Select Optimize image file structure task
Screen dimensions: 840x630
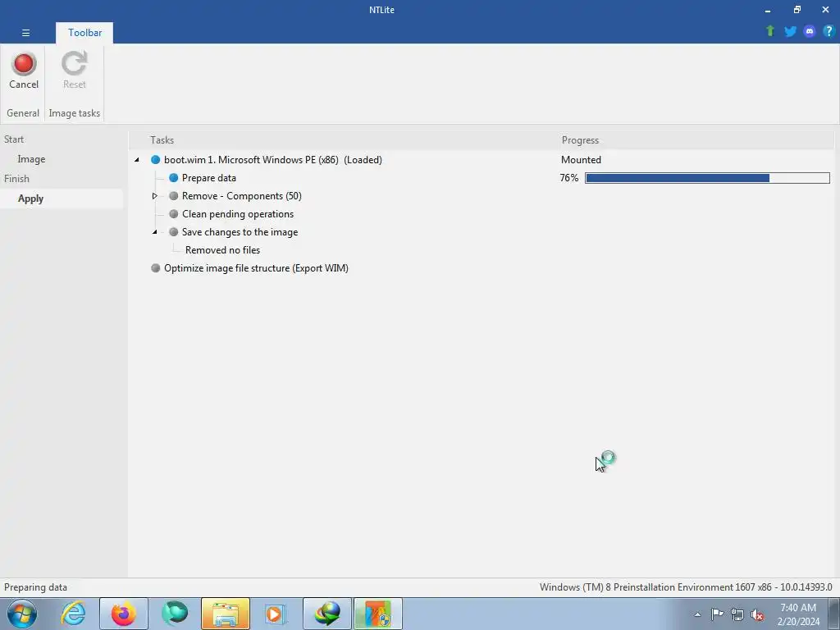[x=256, y=268]
